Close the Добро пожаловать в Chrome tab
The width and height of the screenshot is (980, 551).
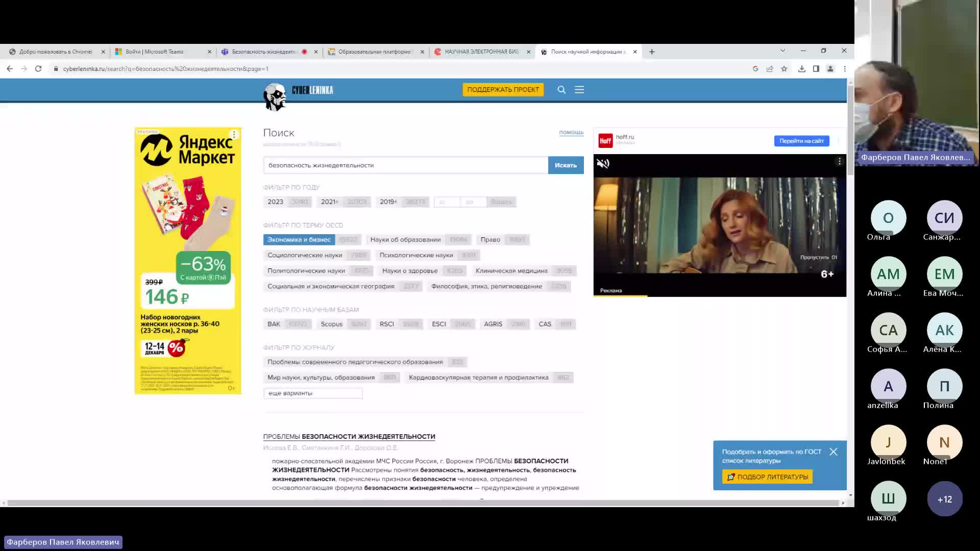coord(103,52)
